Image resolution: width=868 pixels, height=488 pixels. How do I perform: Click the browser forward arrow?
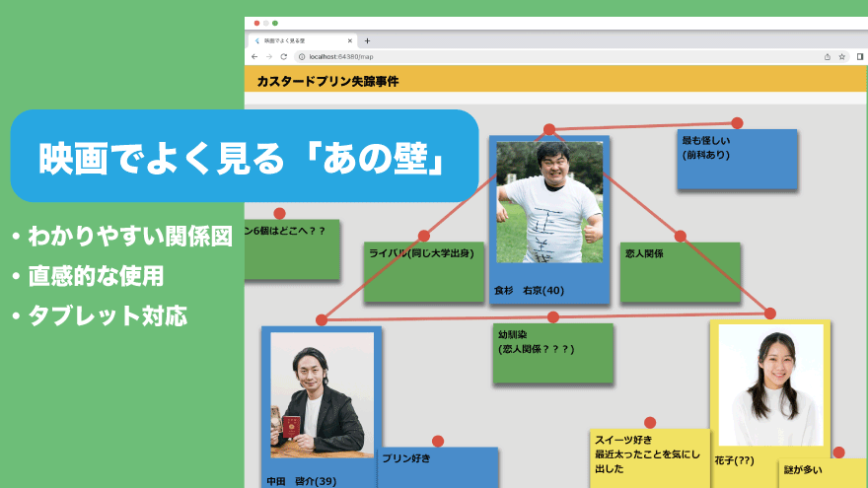click(x=269, y=56)
